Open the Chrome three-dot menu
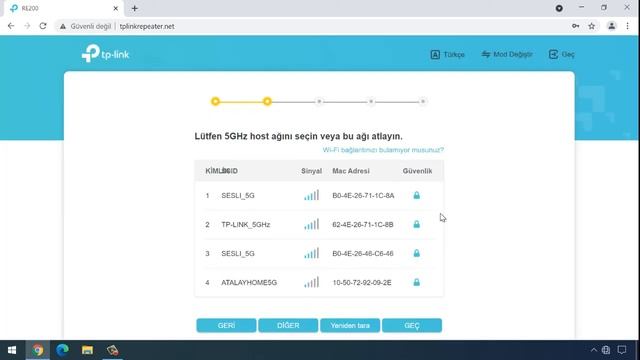640x360 pixels. coord(628,26)
